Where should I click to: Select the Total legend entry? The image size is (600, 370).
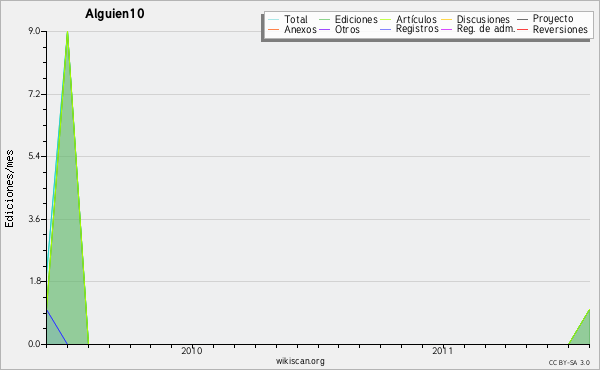coord(296,19)
